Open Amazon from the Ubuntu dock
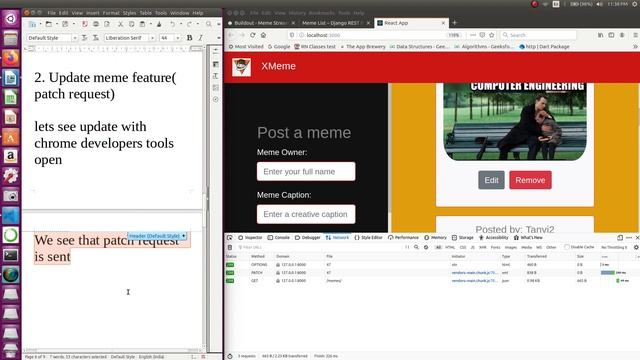The width and height of the screenshot is (640, 360). click(11, 156)
